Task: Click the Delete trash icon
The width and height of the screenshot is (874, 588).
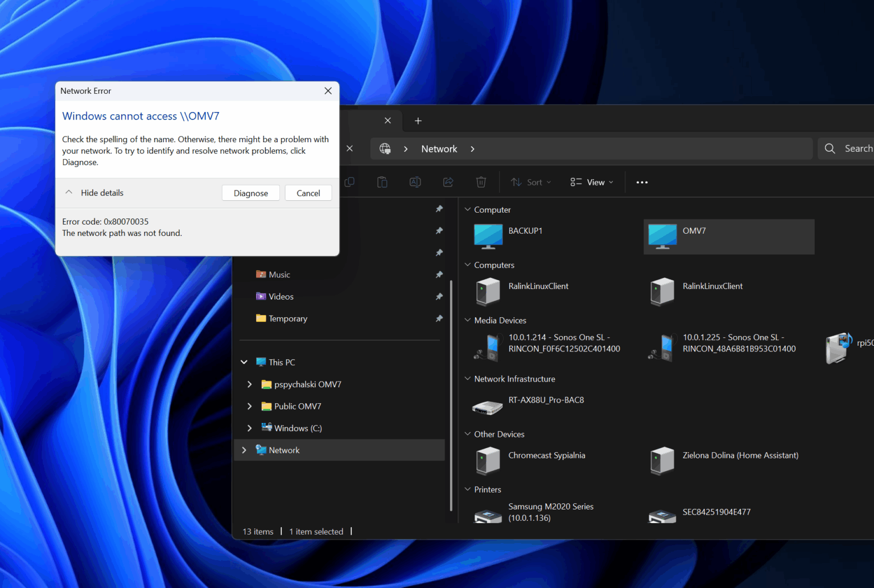Action: click(481, 182)
